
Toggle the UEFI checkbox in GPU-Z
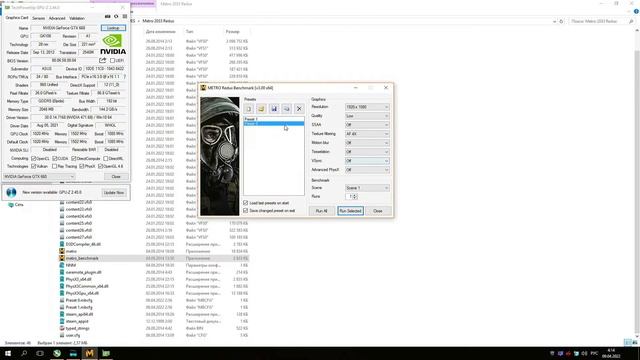click(112, 60)
